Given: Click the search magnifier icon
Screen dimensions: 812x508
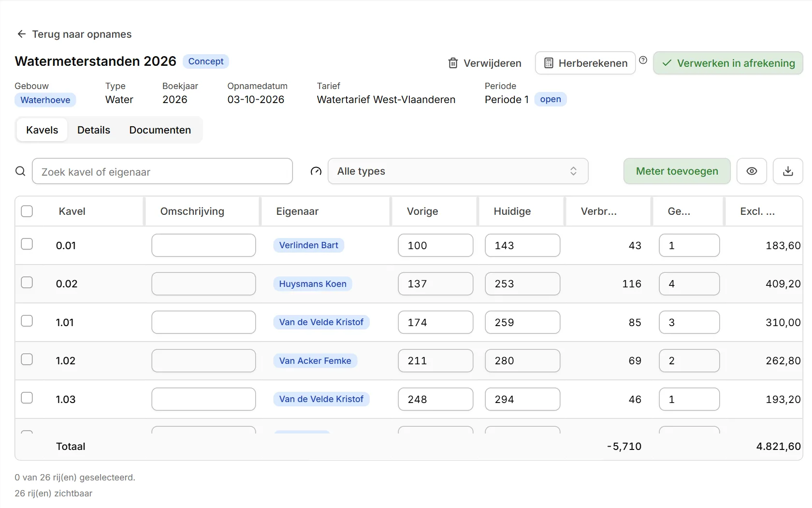Looking at the screenshot, I should (x=20, y=171).
